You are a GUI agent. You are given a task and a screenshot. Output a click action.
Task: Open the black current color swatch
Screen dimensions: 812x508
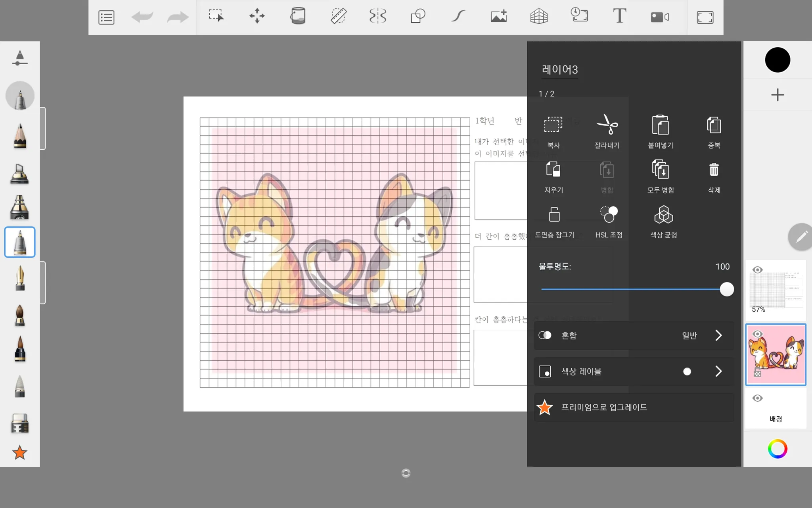coord(777,60)
